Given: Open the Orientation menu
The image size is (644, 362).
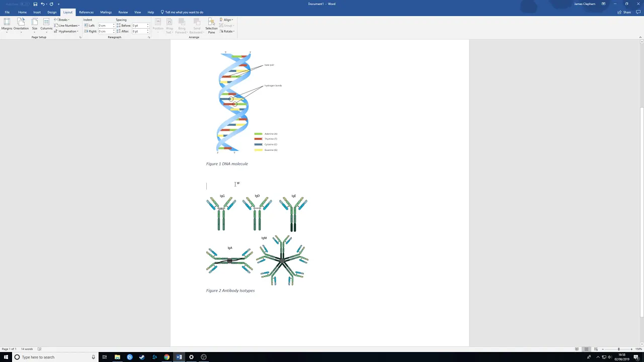Looking at the screenshot, I should (x=21, y=25).
